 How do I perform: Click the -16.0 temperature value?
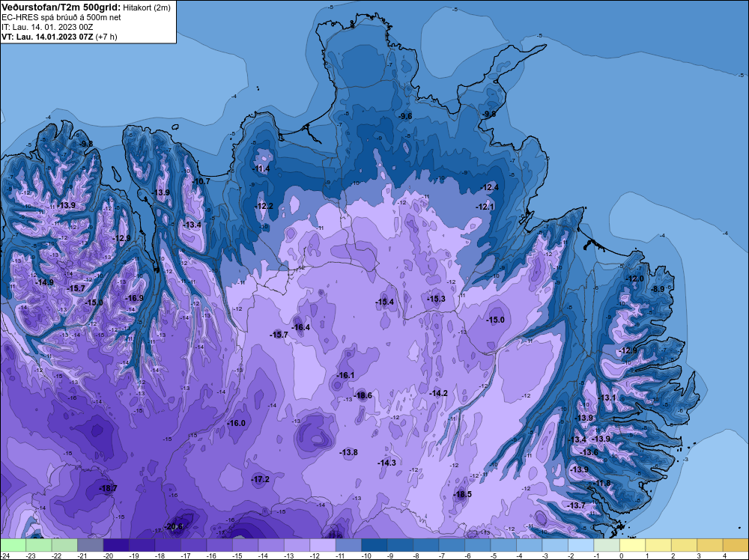pyautogui.click(x=237, y=423)
